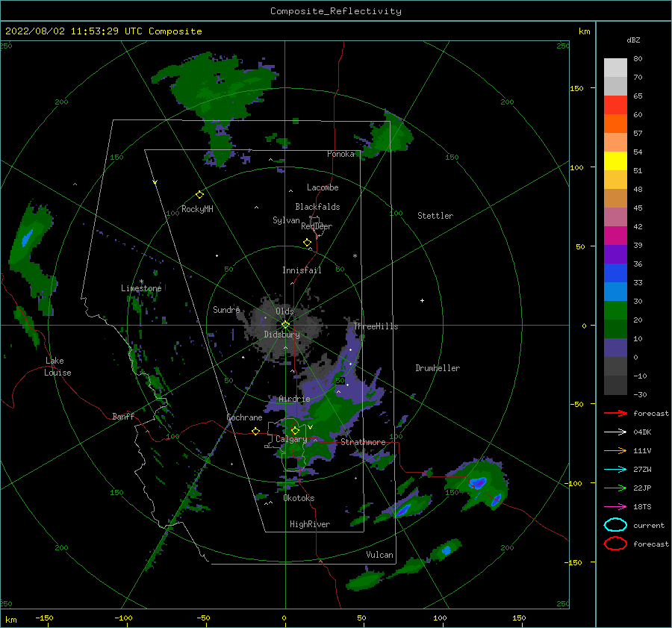Click the ThreeHills label
The height and width of the screenshot is (628, 672).
click(376, 326)
